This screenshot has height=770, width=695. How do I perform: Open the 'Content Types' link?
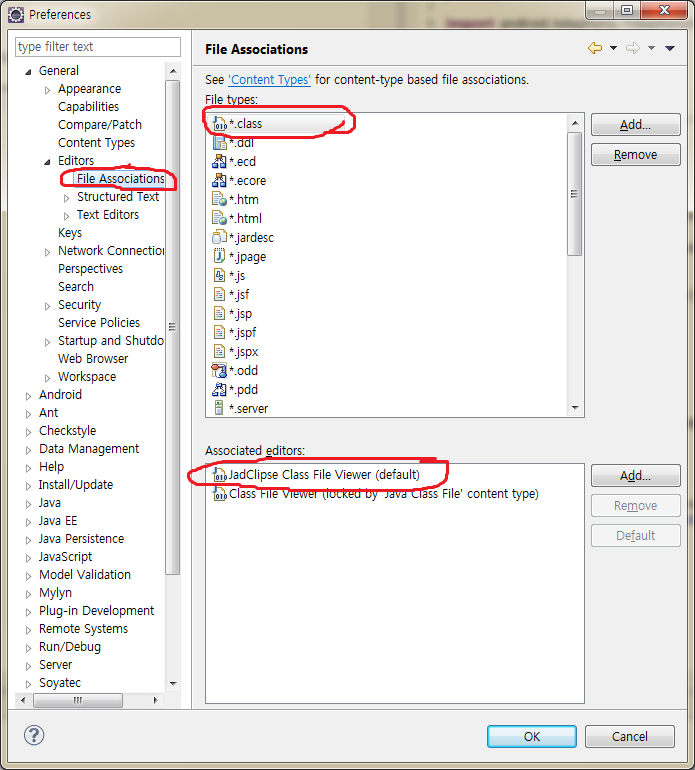pyautogui.click(x=269, y=80)
